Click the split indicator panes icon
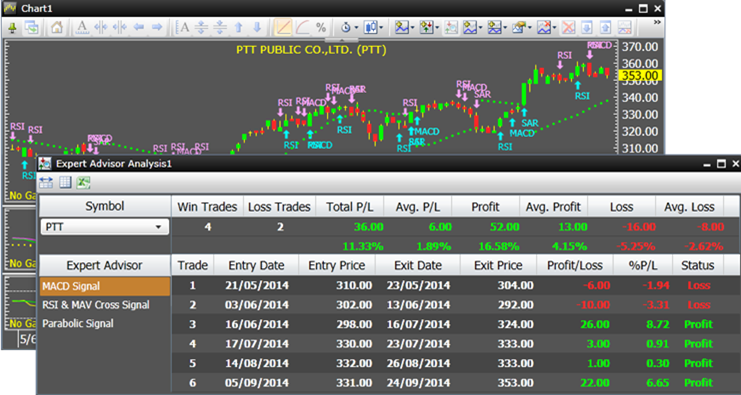The image size is (741, 395). (x=494, y=27)
